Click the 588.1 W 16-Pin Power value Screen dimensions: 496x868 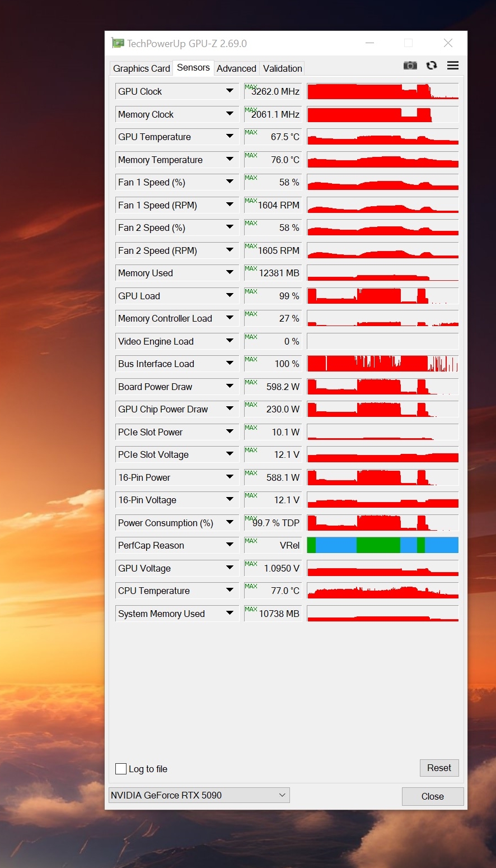tap(273, 477)
